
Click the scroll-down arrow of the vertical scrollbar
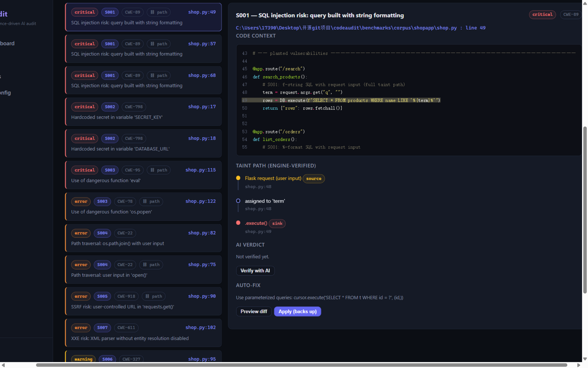[585, 359]
